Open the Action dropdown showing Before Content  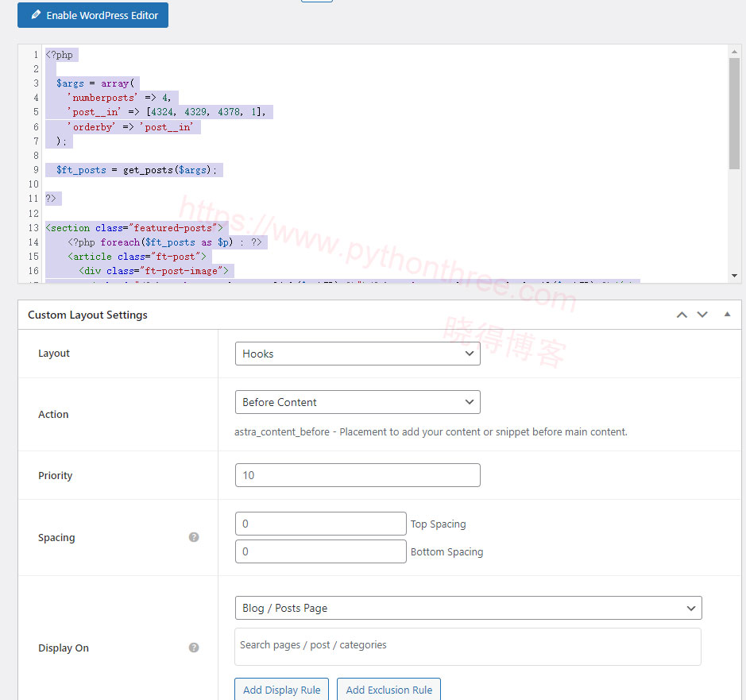coord(358,402)
